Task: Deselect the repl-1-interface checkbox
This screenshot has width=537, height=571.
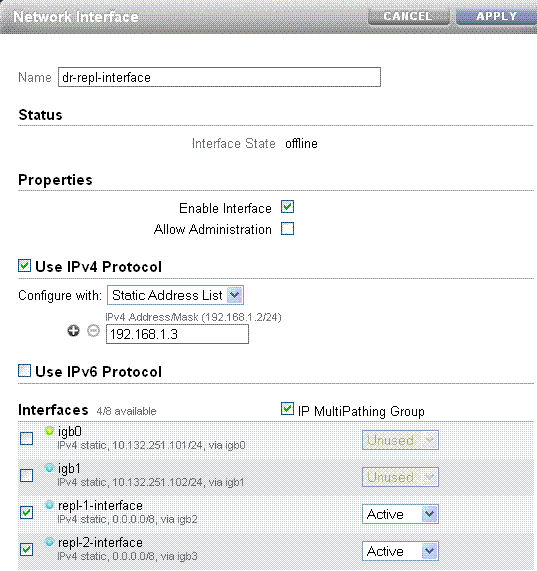Action: coord(27,512)
